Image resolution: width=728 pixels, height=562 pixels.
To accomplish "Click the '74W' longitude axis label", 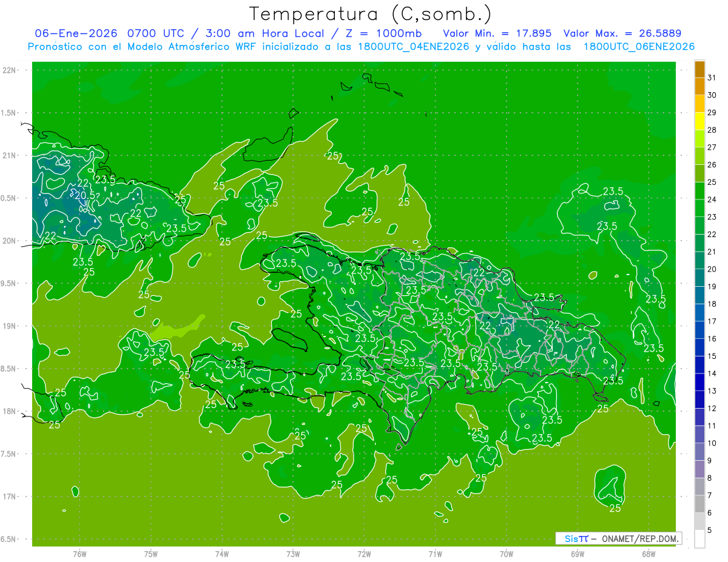I will point(222,554).
